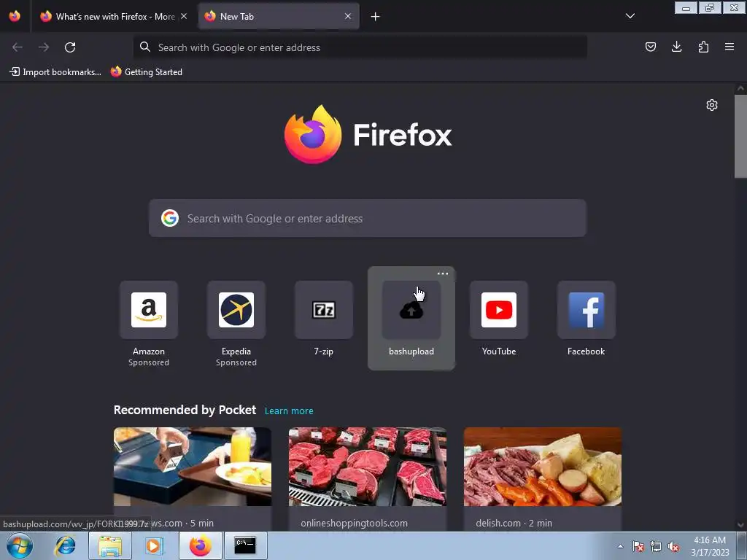Open New Tab personalize settings gear
This screenshot has height=560, width=747.
(712, 105)
